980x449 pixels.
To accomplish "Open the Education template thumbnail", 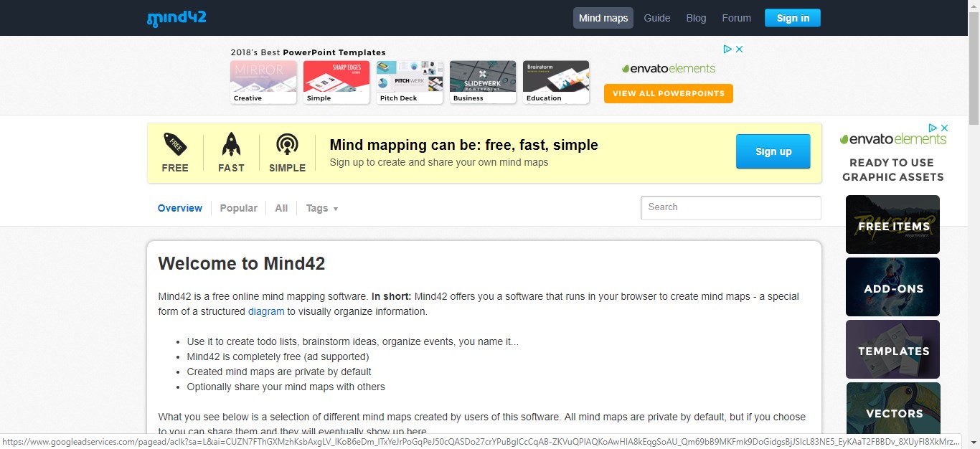I will click(556, 82).
